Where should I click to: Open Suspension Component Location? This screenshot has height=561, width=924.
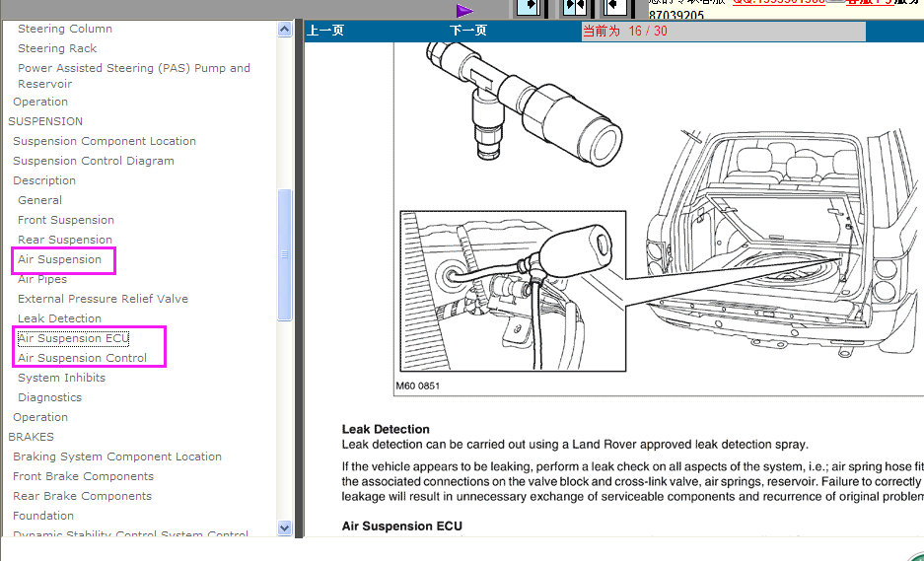(x=105, y=141)
